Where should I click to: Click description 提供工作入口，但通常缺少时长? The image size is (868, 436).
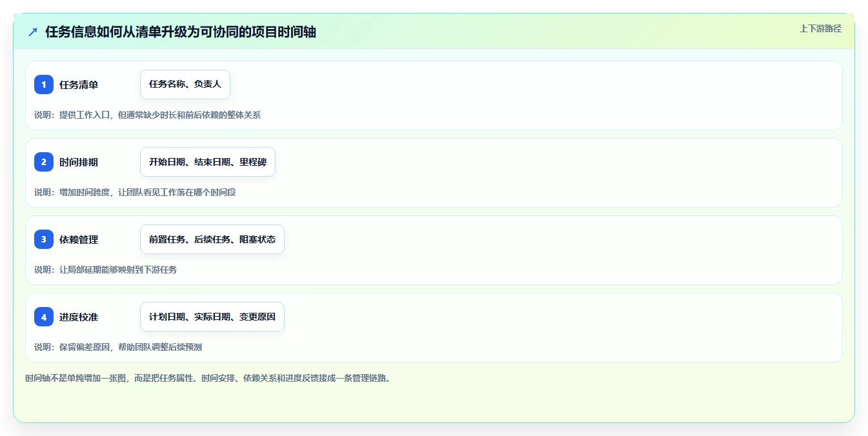tap(148, 115)
